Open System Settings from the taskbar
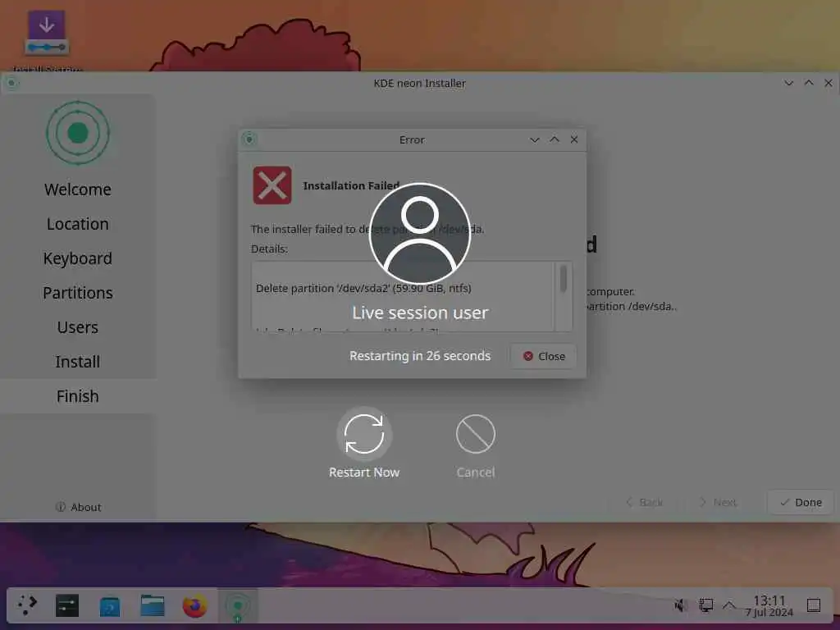 (x=67, y=605)
